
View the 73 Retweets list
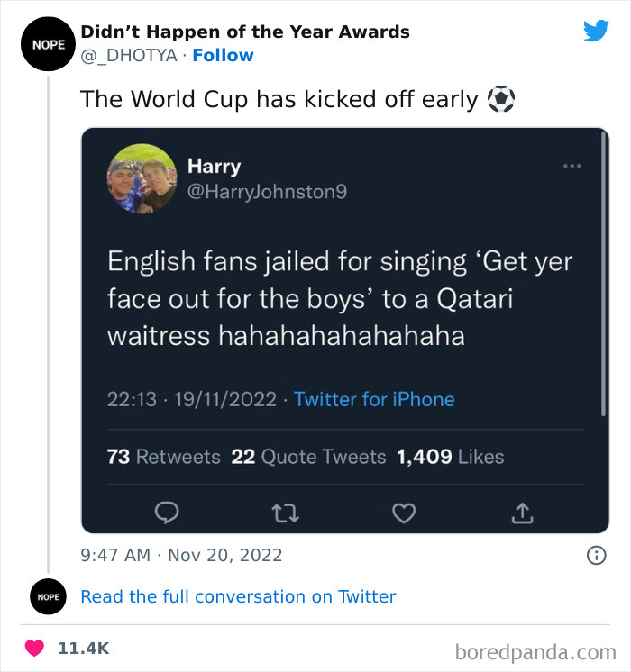[x=163, y=457]
